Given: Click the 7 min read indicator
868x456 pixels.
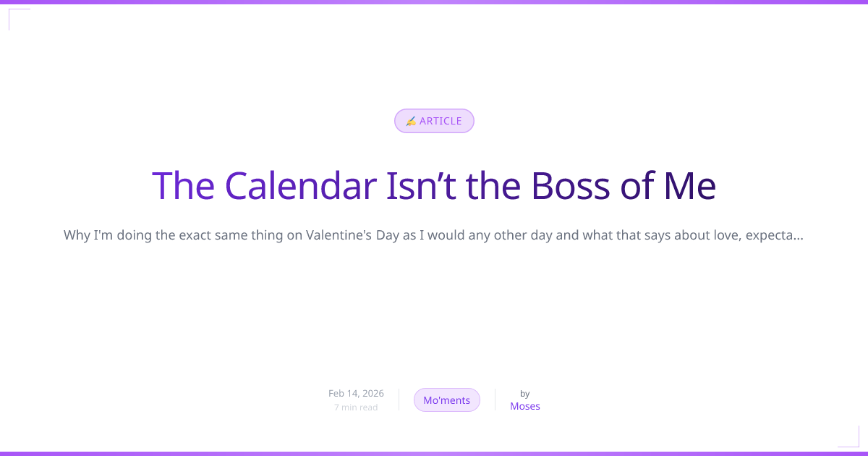Looking at the screenshot, I should 356,407.
